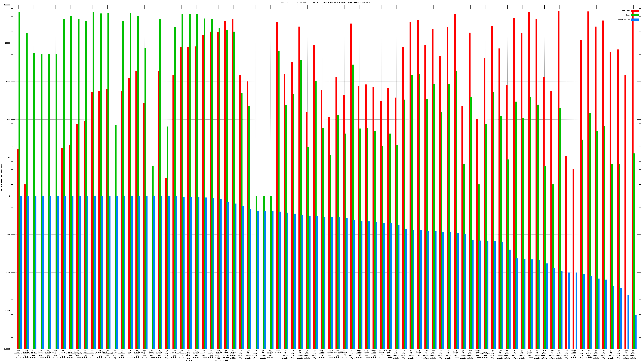Image resolution: width=644 pixels, height=362 pixels.
Task: Click the psbl.surriel.com x-axis label
Action: tap(85, 354)
